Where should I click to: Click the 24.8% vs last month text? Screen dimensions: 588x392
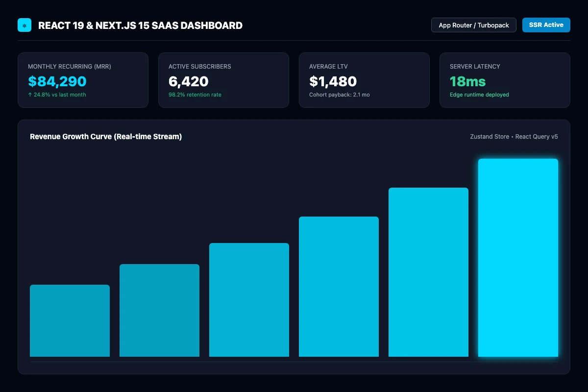pos(57,95)
